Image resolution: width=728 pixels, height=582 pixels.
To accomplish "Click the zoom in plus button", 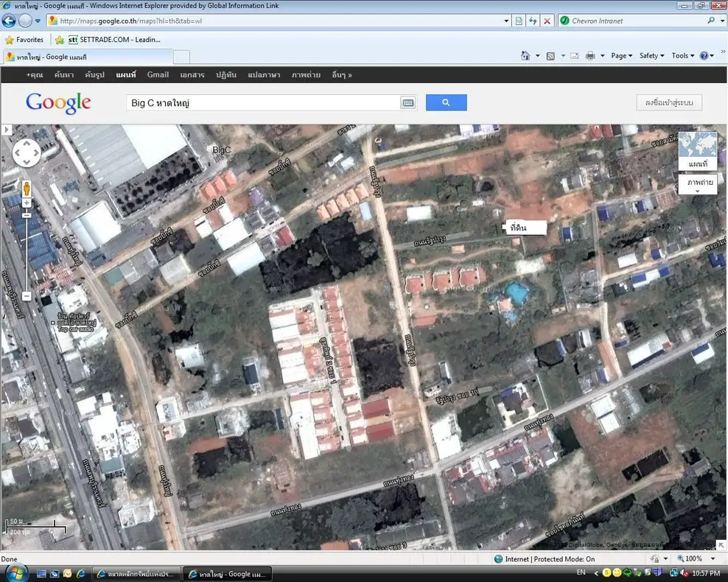I will (27, 203).
